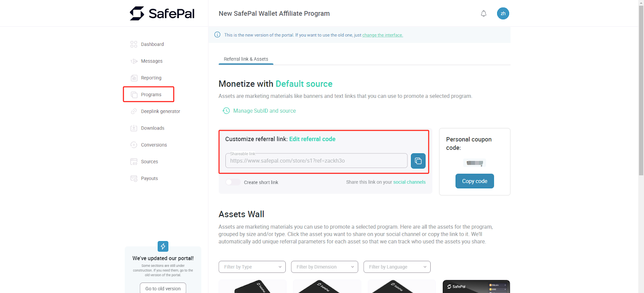Click the Deeplink generator icon
The height and width of the screenshot is (293, 644).
134,111
